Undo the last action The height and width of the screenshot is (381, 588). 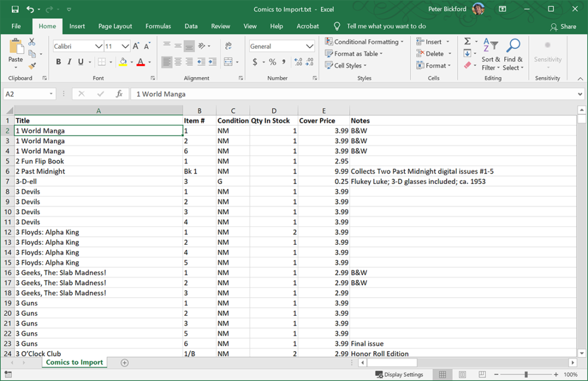point(30,9)
